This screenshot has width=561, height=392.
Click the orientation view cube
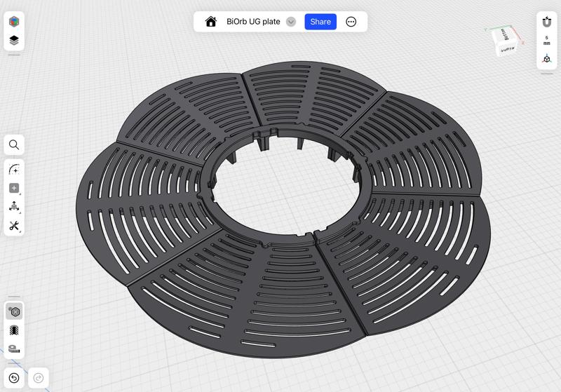pyautogui.click(x=506, y=42)
